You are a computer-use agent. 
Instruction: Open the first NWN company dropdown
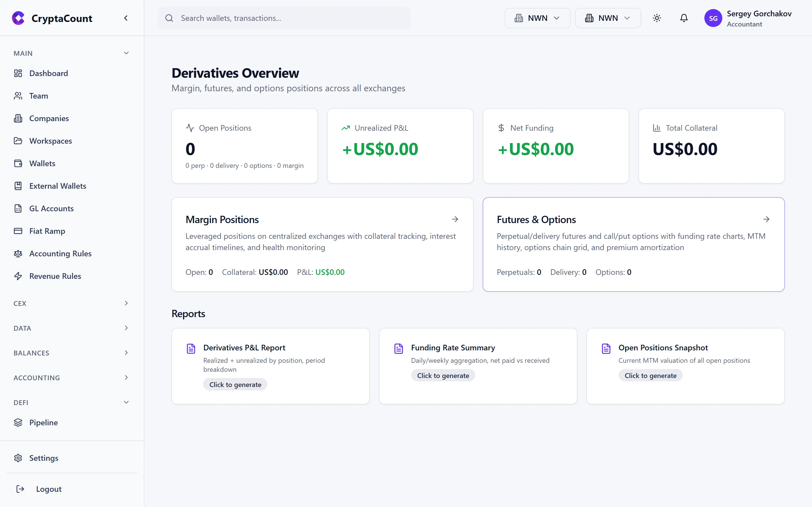(537, 18)
